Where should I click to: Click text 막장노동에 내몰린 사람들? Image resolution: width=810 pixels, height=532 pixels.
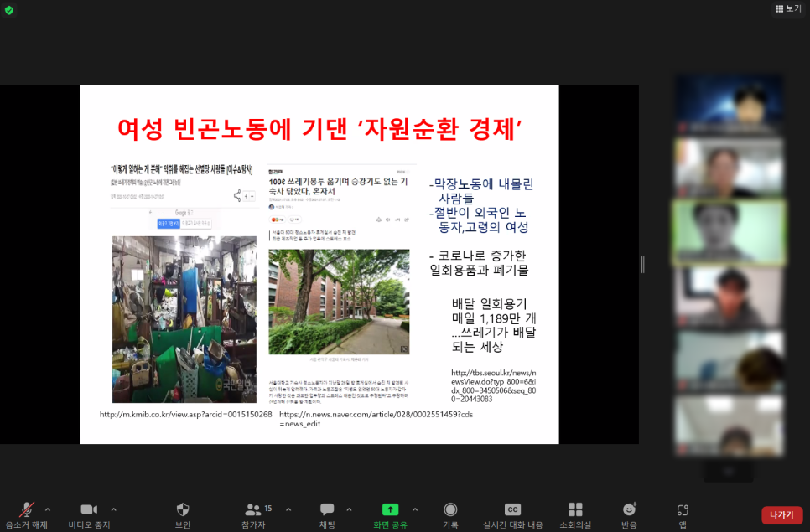pyautogui.click(x=481, y=191)
